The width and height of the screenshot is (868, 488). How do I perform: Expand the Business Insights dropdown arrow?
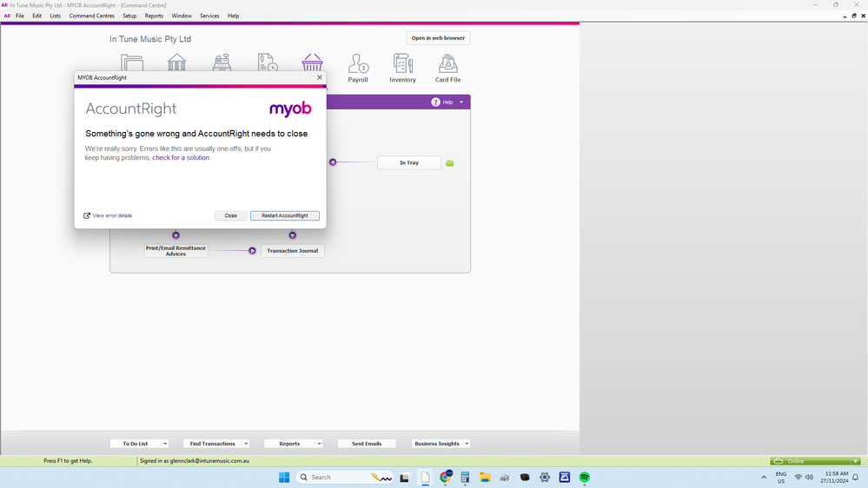click(467, 444)
